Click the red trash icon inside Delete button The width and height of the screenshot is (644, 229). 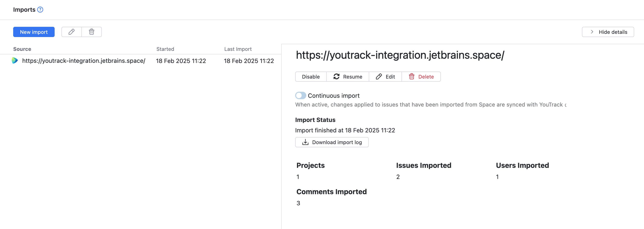[x=411, y=77]
